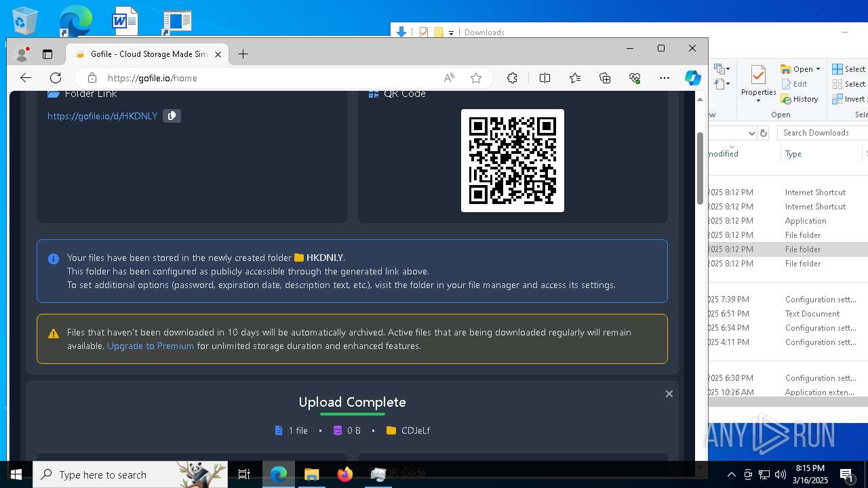The width and height of the screenshot is (868, 488).
Task: Copy the folder link with the clipboard icon
Action: [172, 116]
